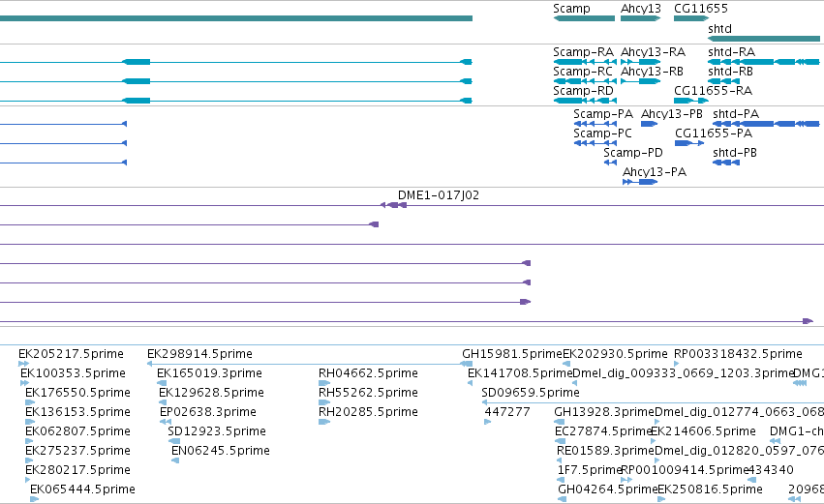Select the EK214606.5prime EST label
Image resolution: width=824 pixels, height=504 pixels.
click(703, 431)
